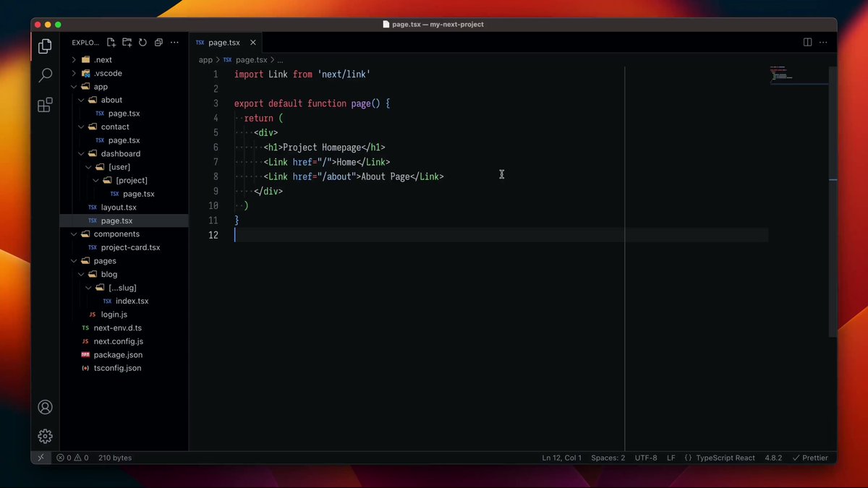
Task: Select the page.tsx editor tab
Action: point(225,43)
